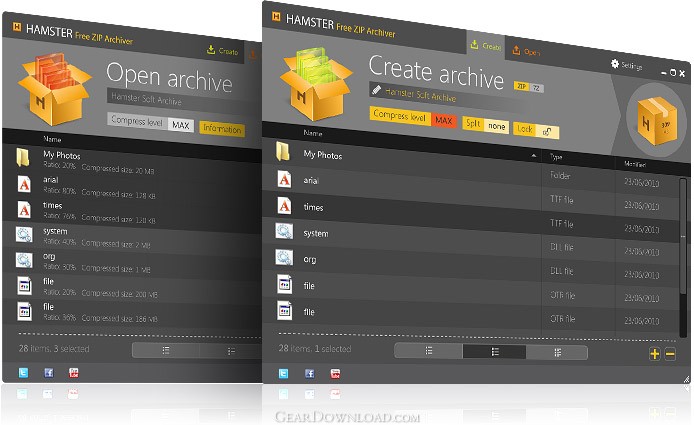
Task: Click the sort arrow in the My Photos row
Action: (534, 155)
